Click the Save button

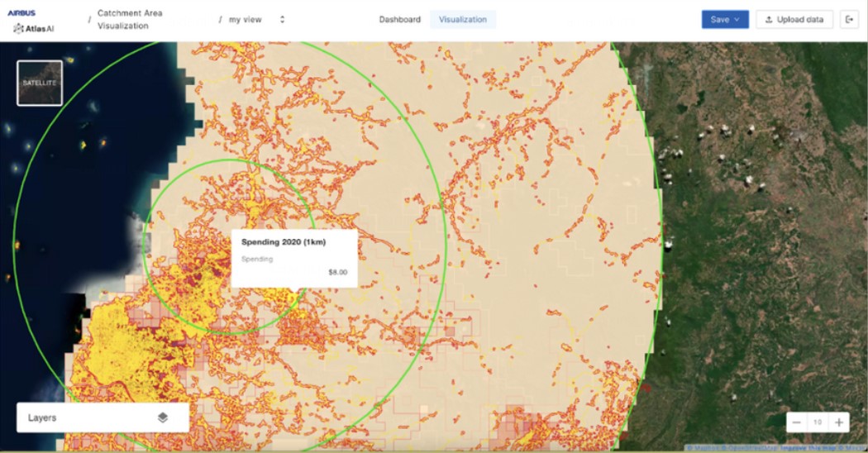725,19
